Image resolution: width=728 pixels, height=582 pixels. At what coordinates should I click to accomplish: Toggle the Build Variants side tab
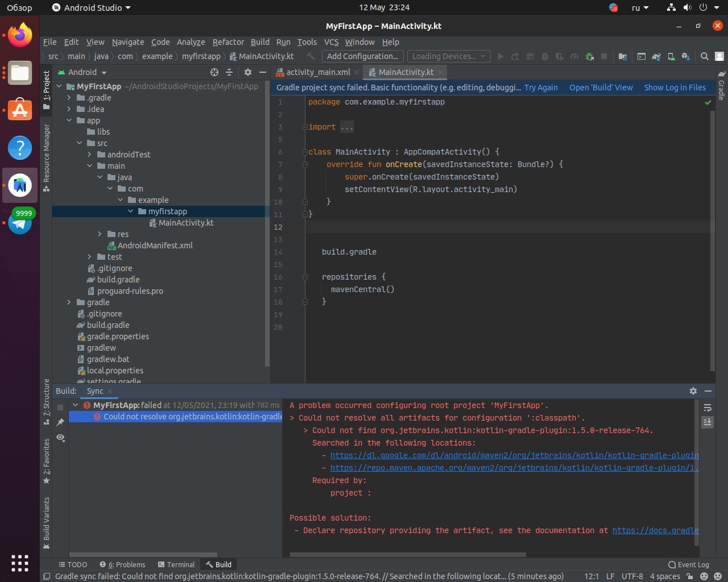coord(47,523)
